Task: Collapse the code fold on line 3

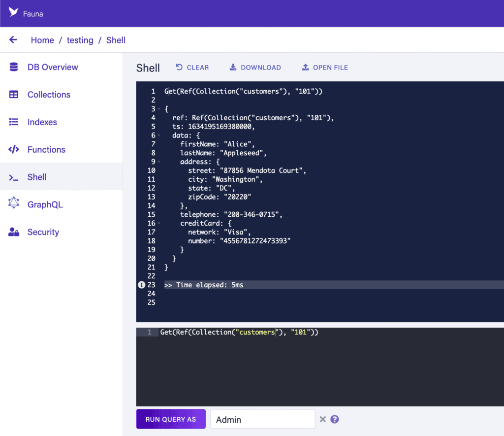Action: pos(159,109)
